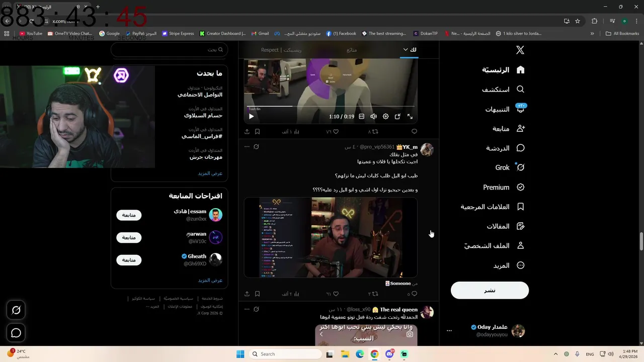The width and height of the screenshot is (644, 362).
Task: Switch to the ريسبكت | Respect tab
Action: (281, 50)
